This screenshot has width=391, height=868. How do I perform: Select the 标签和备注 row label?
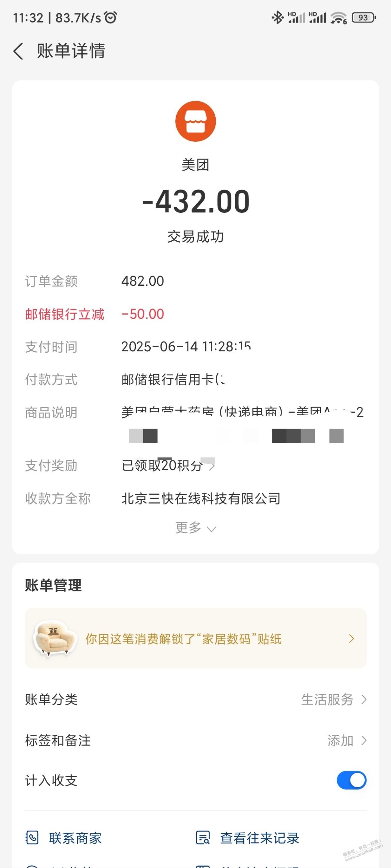pos(58,740)
